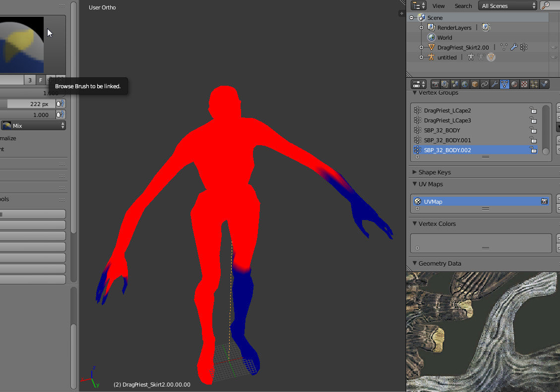Image resolution: width=560 pixels, height=392 pixels.
Task: Open the outliner Search menu
Action: [463, 6]
